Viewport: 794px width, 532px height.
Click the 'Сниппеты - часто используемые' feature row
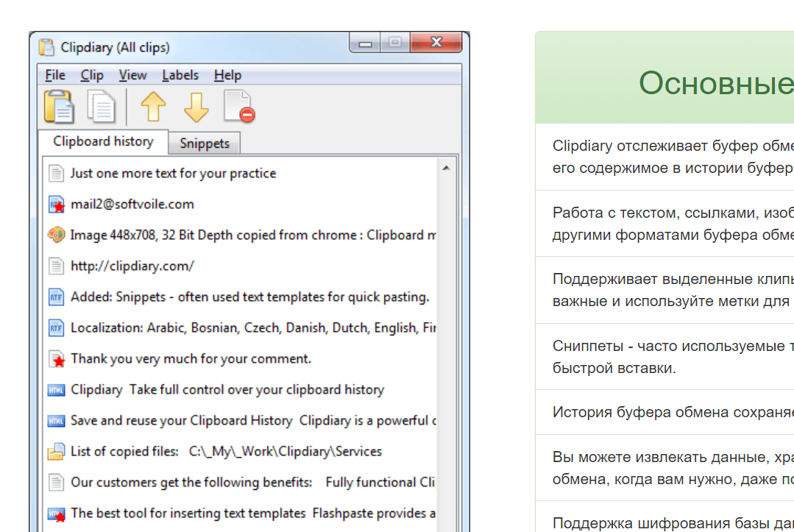664,357
